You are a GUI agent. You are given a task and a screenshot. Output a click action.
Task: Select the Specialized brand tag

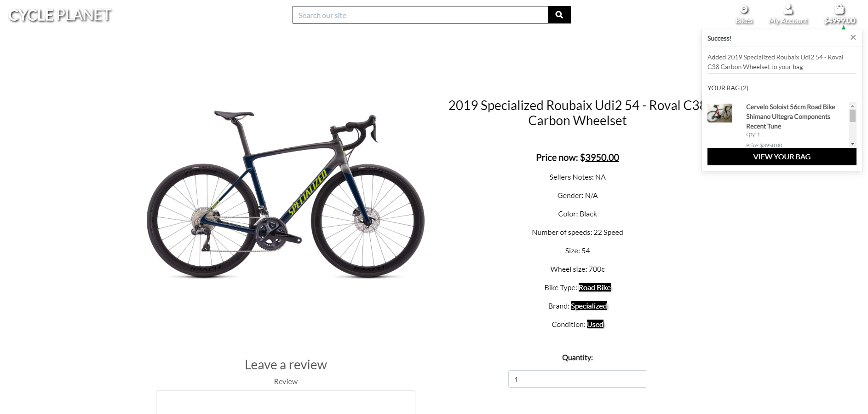589,306
